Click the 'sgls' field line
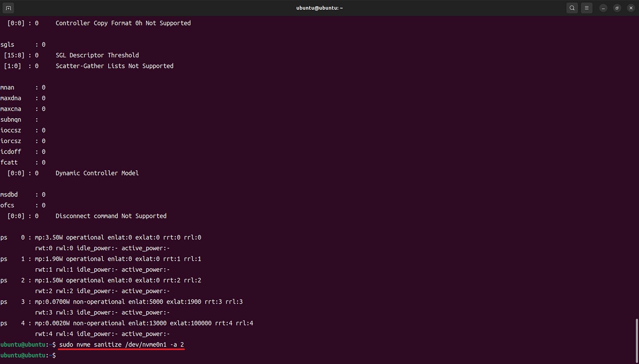Image resolution: width=639 pixels, height=364 pixels. tap(23, 44)
